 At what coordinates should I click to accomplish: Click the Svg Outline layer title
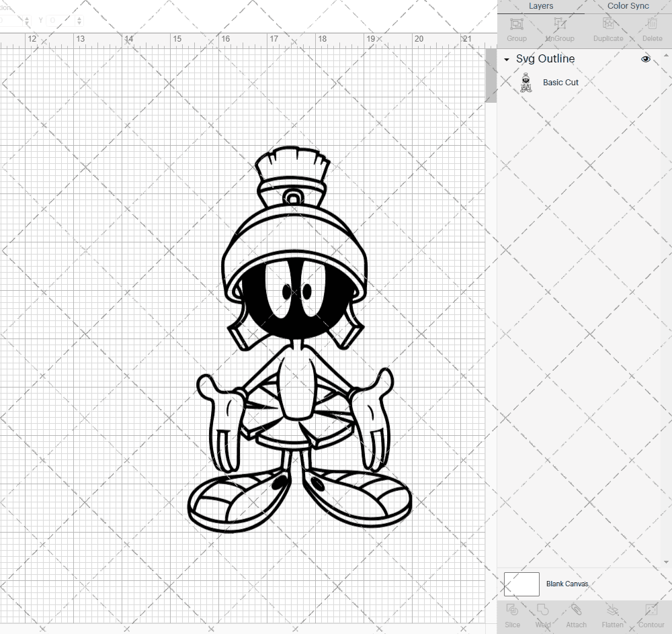pos(545,58)
